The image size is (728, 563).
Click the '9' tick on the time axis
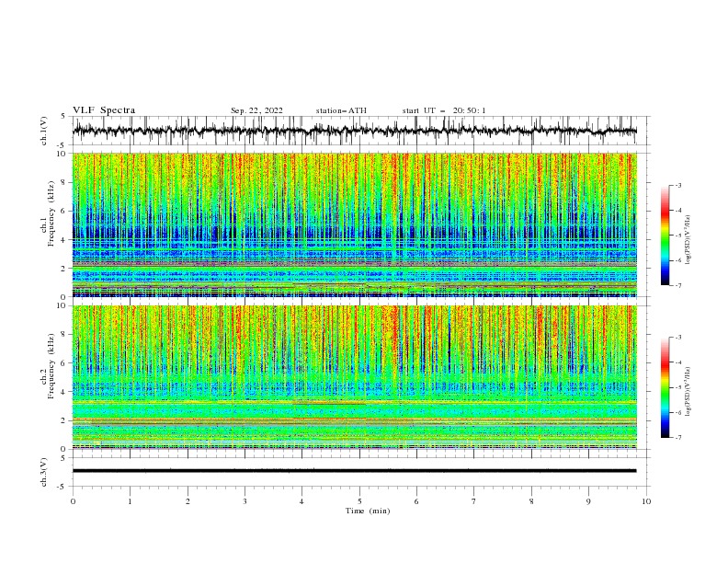588,501
